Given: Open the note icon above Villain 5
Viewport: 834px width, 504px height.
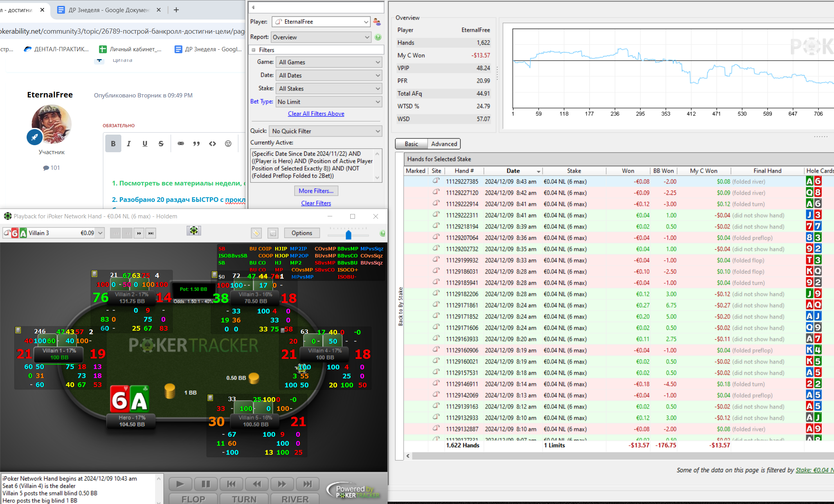Looking at the screenshot, I should click(210, 398).
